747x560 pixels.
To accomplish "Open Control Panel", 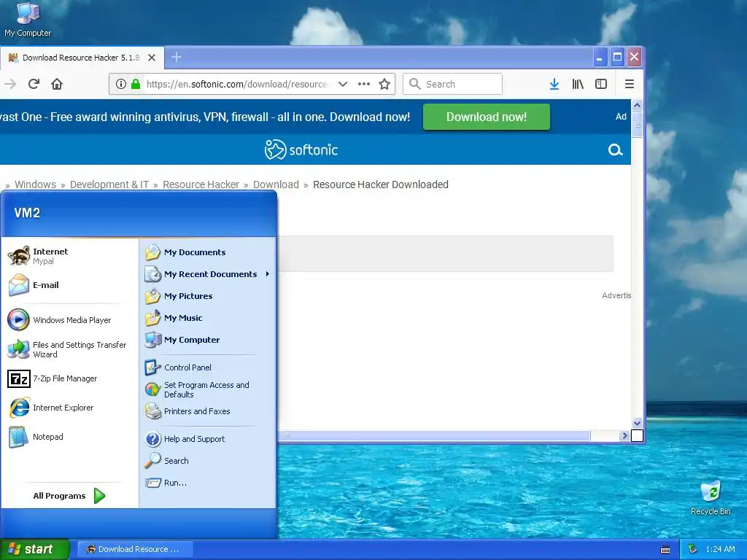I will coord(207,367).
